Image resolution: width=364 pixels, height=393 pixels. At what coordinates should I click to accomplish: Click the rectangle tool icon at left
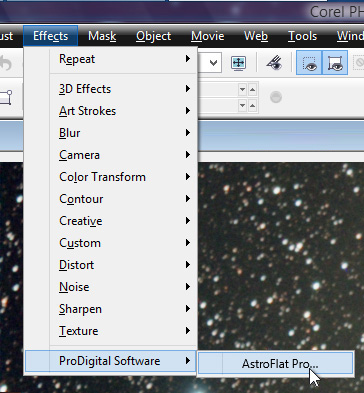(x=6, y=97)
